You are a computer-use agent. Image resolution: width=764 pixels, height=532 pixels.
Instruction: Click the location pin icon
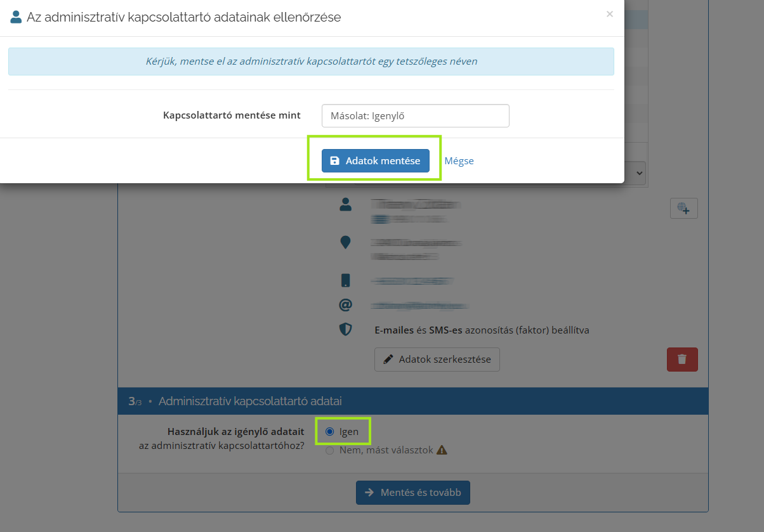pyautogui.click(x=345, y=242)
